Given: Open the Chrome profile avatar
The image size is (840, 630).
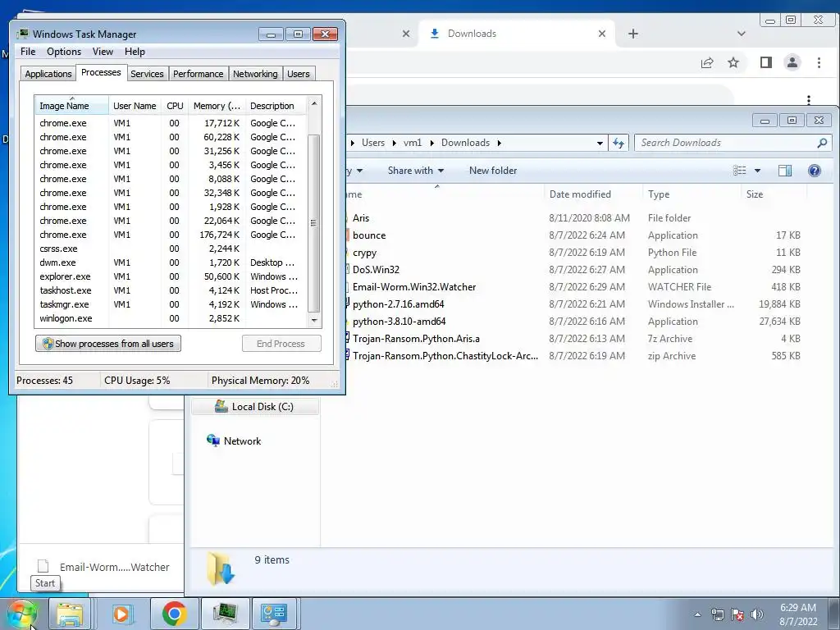Looking at the screenshot, I should (x=792, y=62).
